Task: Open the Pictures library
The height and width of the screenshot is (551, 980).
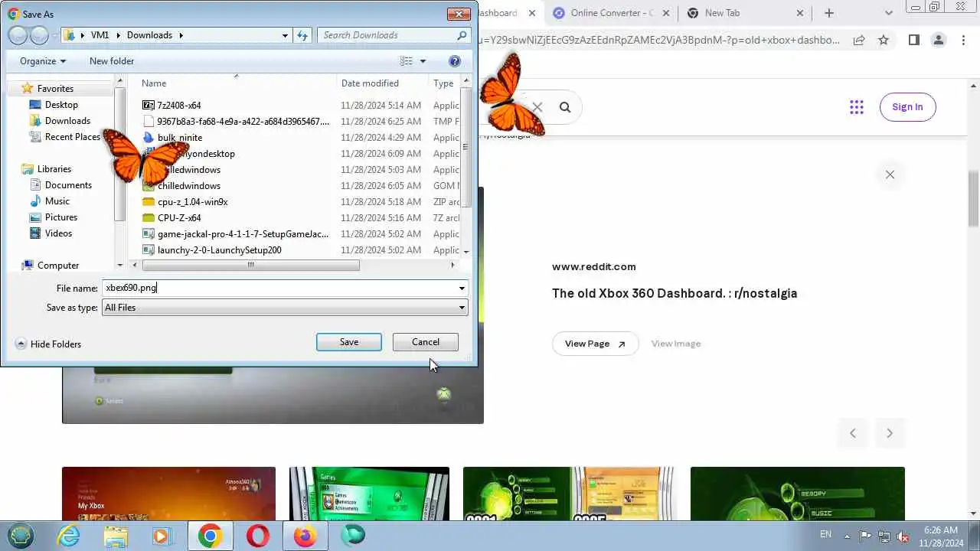Action: point(61,217)
